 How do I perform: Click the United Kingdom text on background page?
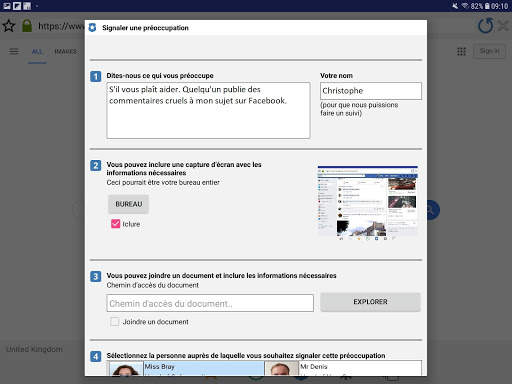click(x=34, y=349)
